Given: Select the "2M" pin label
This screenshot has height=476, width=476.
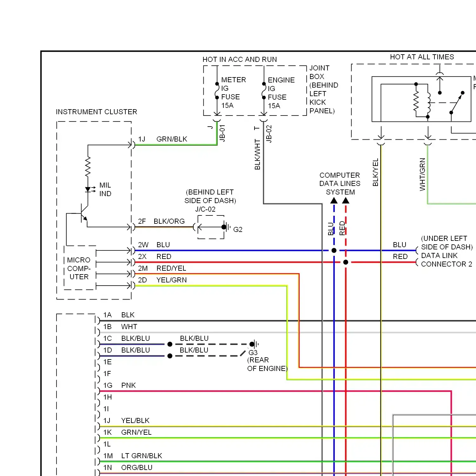Looking at the screenshot, I should pos(143,268).
